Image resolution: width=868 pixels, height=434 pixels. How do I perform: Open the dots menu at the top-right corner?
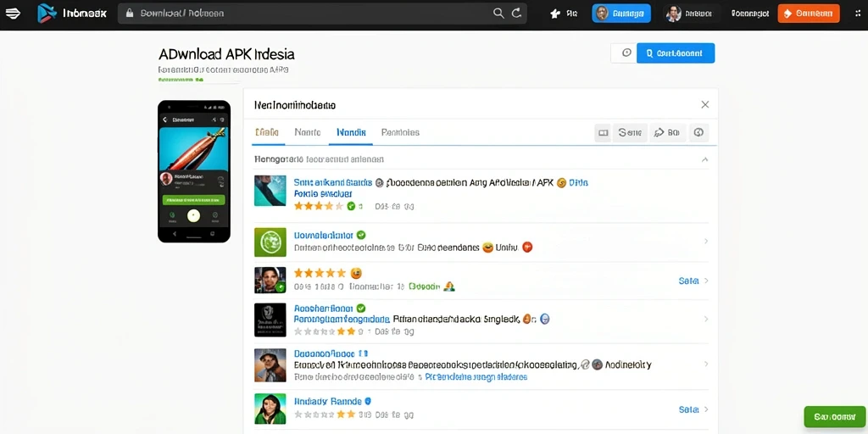click(858, 14)
